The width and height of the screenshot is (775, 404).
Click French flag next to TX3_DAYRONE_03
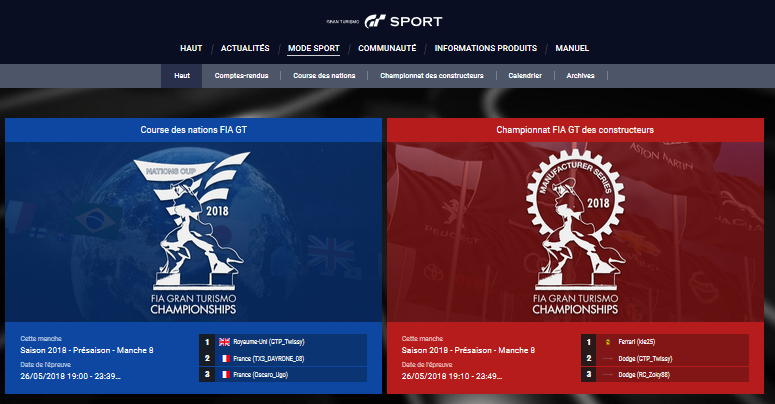coord(225,359)
